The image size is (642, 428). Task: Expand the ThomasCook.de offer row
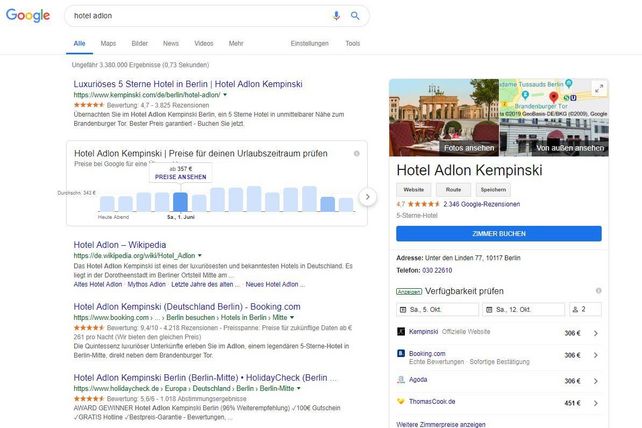click(x=596, y=402)
